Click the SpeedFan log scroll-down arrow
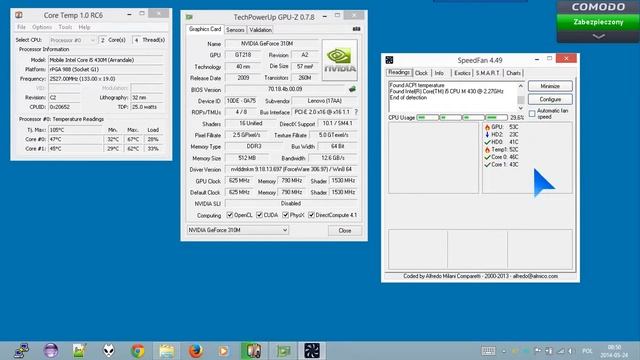Screen dimensions: 640x360 tap(520, 108)
